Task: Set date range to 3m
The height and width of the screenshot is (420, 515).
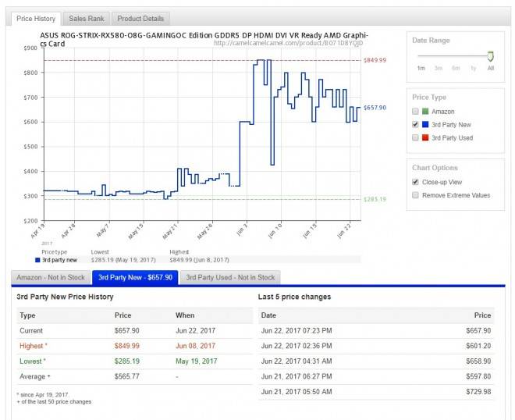Action: [x=439, y=69]
